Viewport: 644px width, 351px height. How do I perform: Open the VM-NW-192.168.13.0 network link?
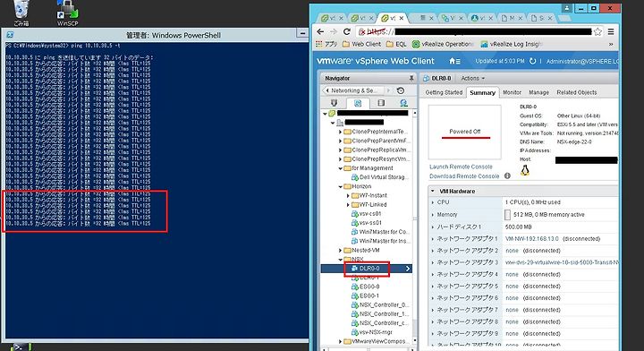[531, 239]
